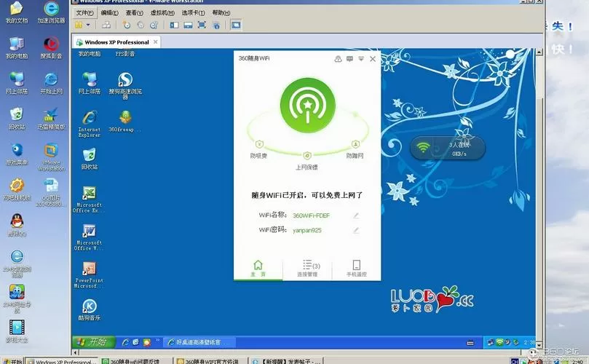Screen dimensions: 589x364
Task: Click the 防蹭费 shield icon
Action: tap(259, 144)
